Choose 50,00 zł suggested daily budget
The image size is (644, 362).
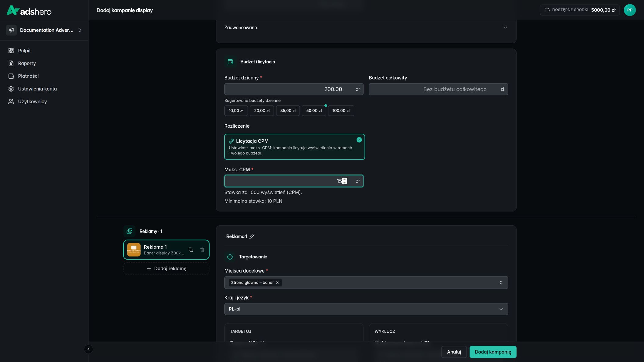point(314,111)
